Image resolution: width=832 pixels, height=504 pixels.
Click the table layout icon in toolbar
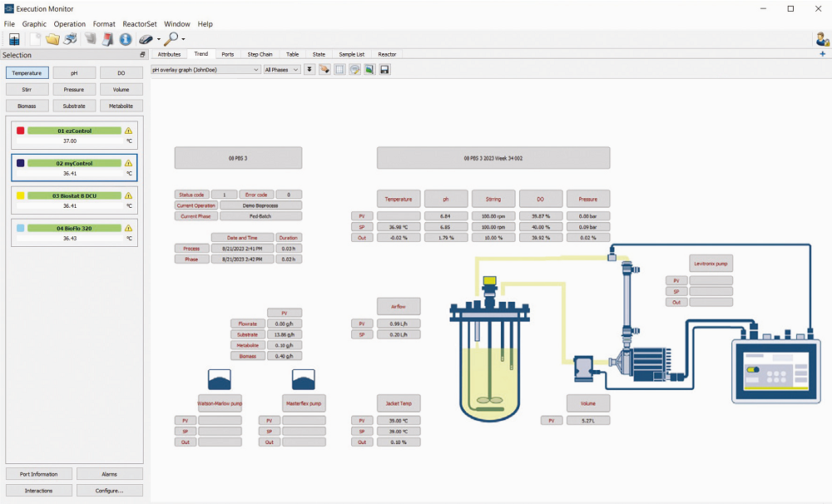point(14,39)
